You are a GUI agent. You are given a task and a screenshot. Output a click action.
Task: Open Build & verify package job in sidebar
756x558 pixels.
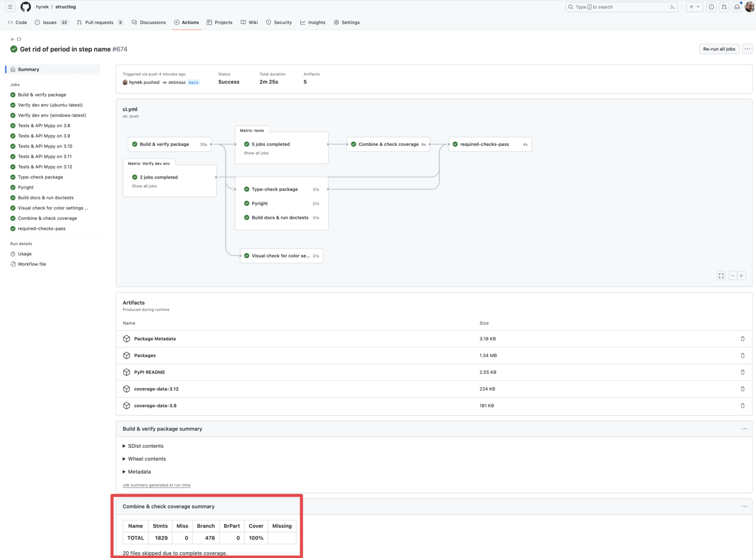(x=42, y=94)
